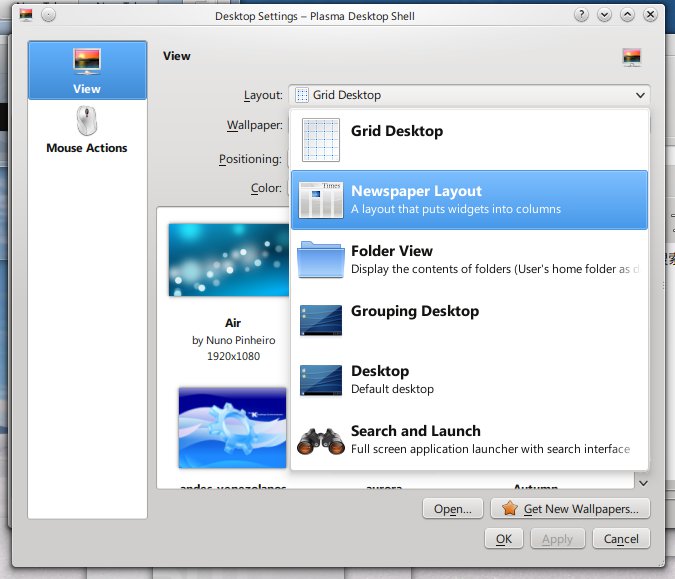Click the Newspaper Layout Times icon

321,200
